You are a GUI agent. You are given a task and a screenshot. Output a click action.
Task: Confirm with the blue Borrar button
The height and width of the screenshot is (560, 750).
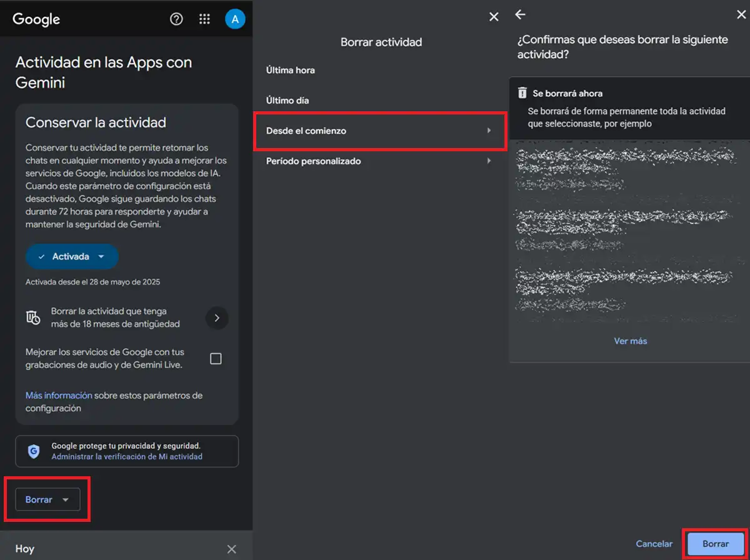pyautogui.click(x=716, y=544)
